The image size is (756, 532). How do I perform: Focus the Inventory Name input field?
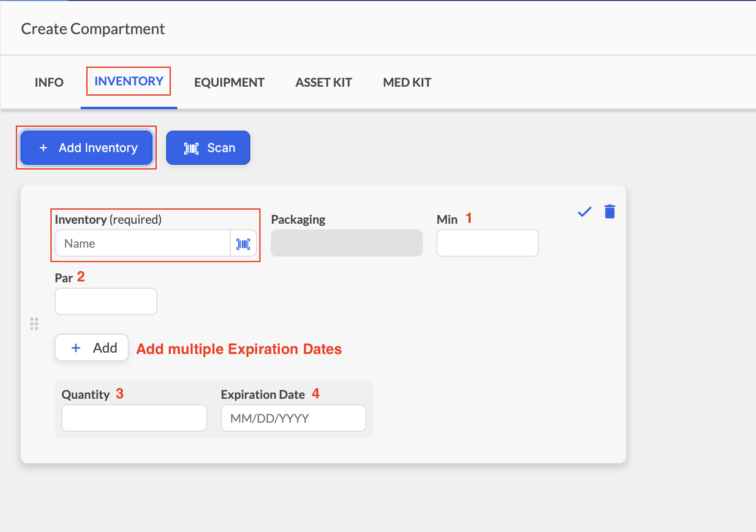[143, 243]
